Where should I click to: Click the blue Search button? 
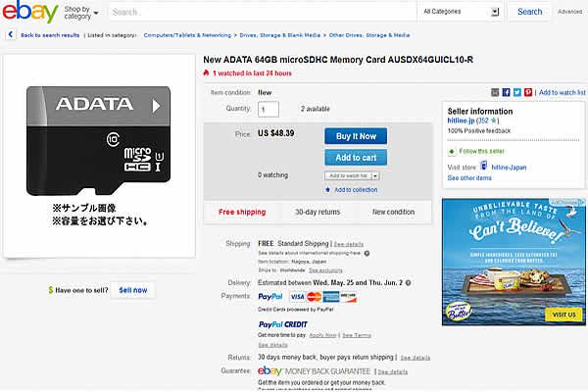coord(529,12)
